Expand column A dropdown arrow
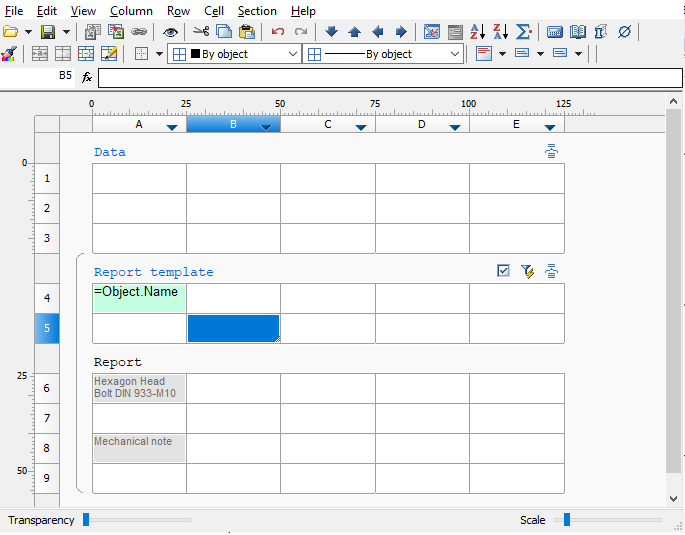This screenshot has height=535, width=685. [x=172, y=127]
